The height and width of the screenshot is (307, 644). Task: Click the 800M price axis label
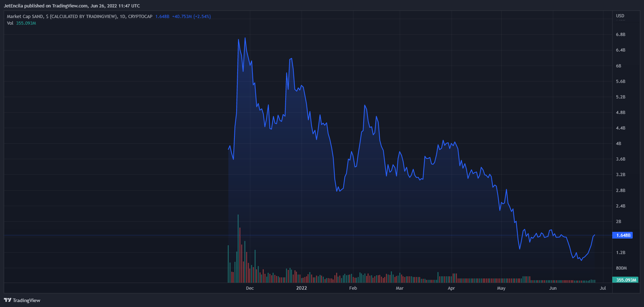coord(621,268)
